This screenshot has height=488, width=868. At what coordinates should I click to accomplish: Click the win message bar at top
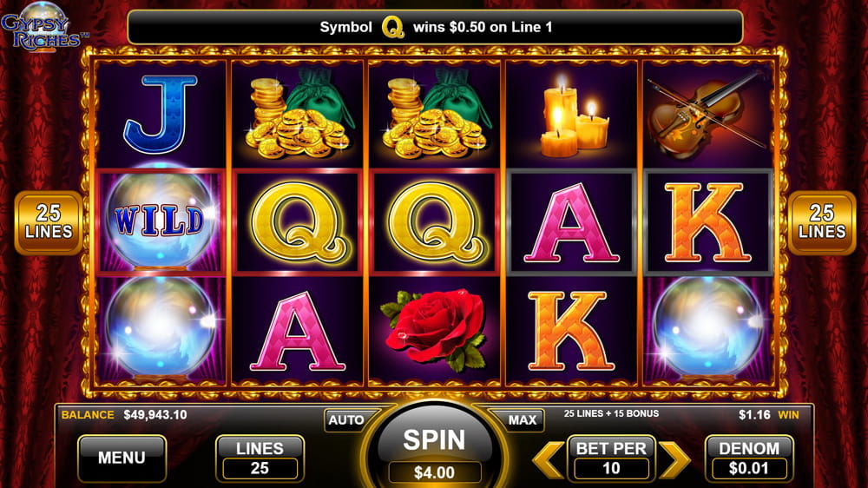tap(435, 27)
